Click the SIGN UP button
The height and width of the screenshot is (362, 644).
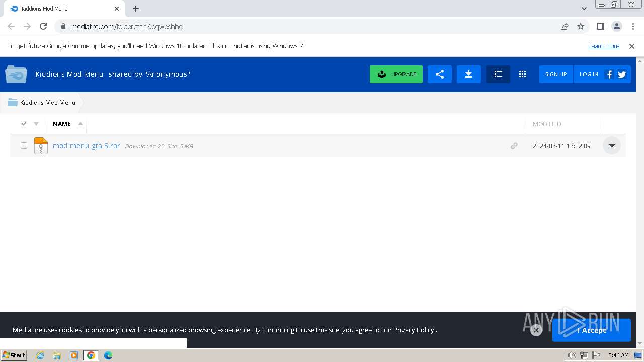tap(556, 74)
